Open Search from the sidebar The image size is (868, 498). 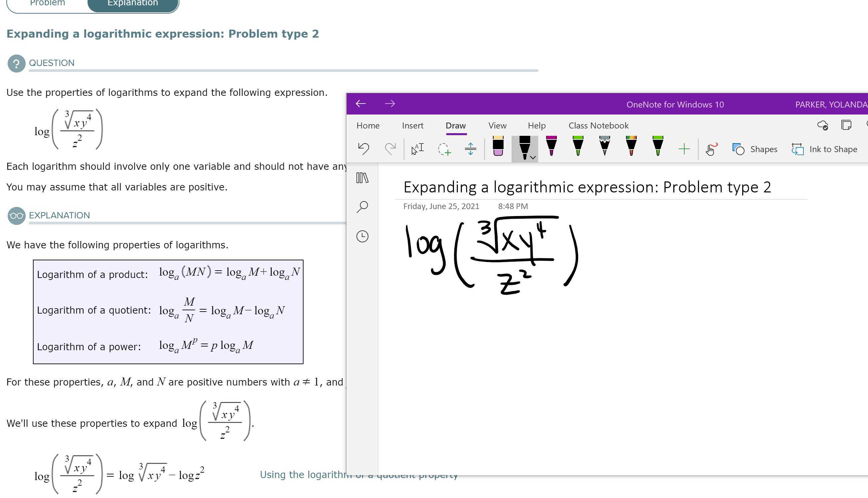pos(362,206)
